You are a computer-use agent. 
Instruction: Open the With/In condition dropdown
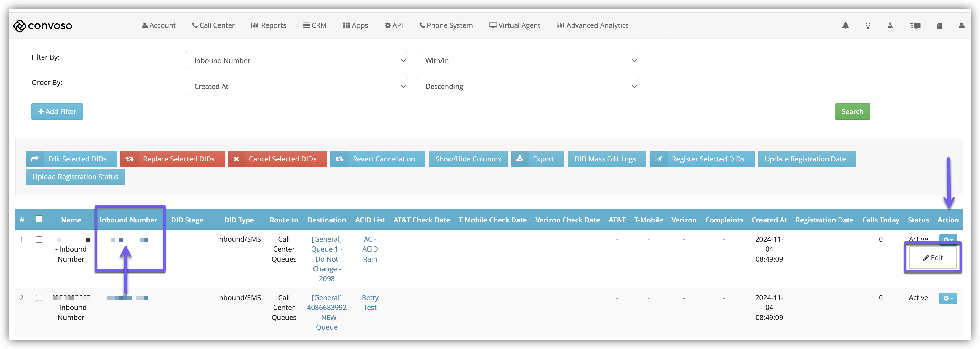point(527,60)
